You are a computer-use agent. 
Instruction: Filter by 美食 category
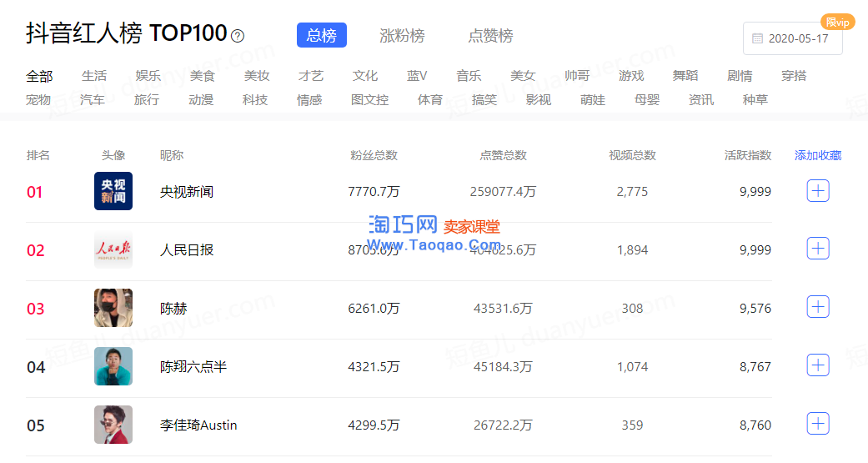[x=203, y=76]
